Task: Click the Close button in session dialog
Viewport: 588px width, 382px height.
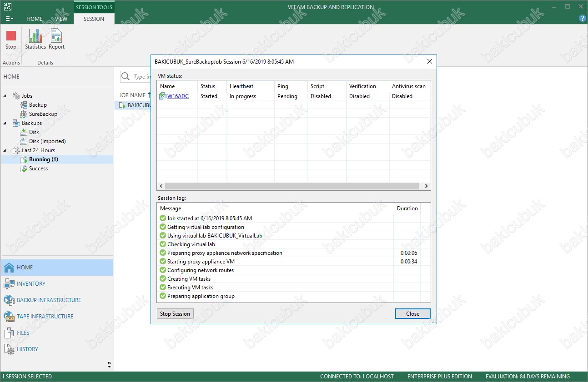Action: (412, 314)
